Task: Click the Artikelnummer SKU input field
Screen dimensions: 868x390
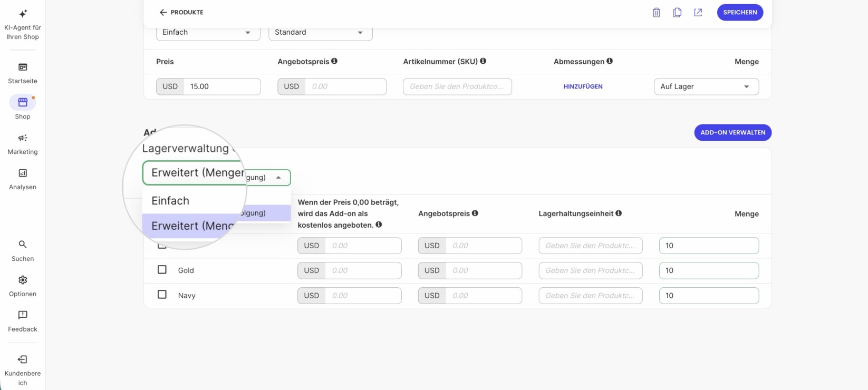Action: point(457,86)
